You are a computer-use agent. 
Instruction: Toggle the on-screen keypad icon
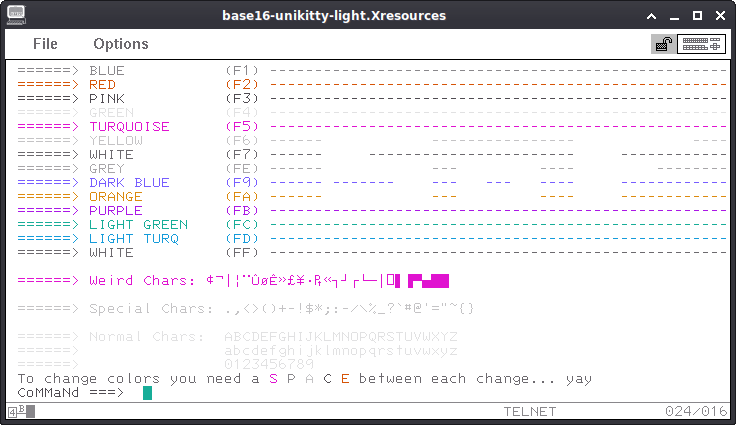[701, 44]
